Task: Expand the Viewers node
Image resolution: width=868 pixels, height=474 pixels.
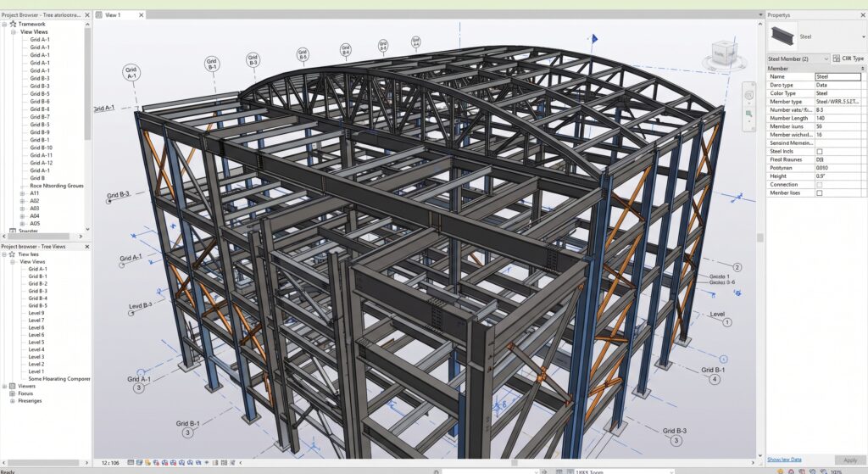Action: point(4,386)
